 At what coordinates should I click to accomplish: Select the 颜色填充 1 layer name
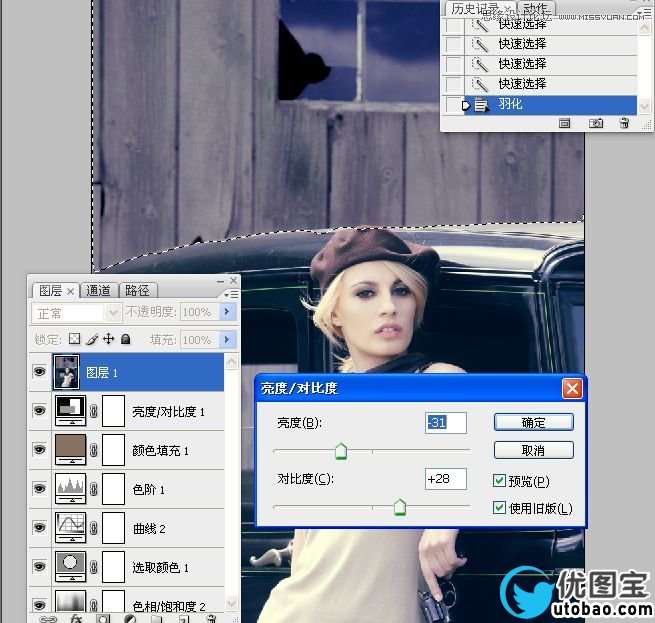click(x=160, y=450)
